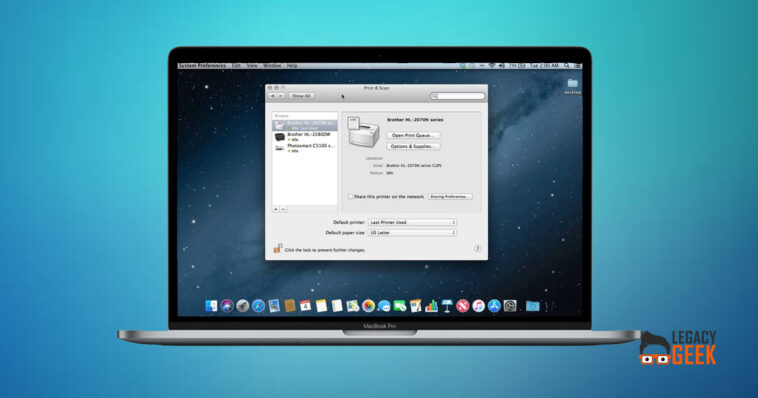Add a printer with plus button
Image resolution: width=758 pixels, height=398 pixels.
click(x=276, y=209)
